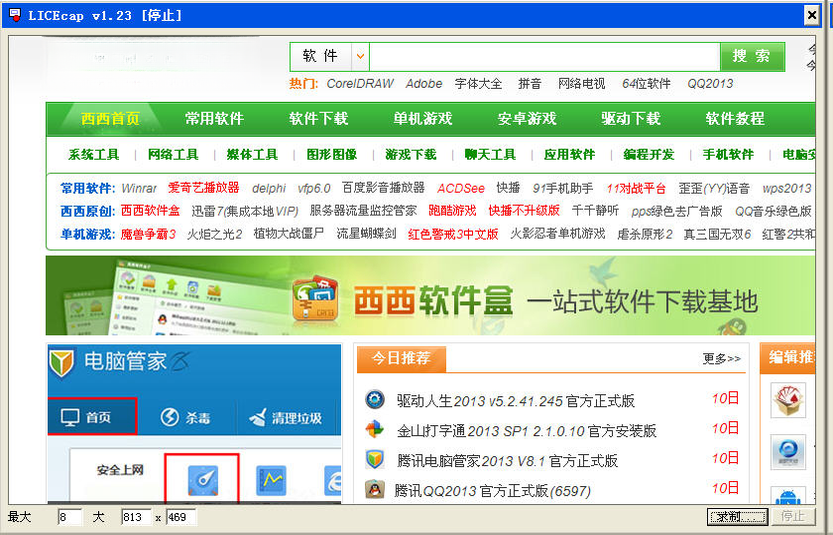Focus the search text field
The height and width of the screenshot is (535, 833).
(x=545, y=56)
